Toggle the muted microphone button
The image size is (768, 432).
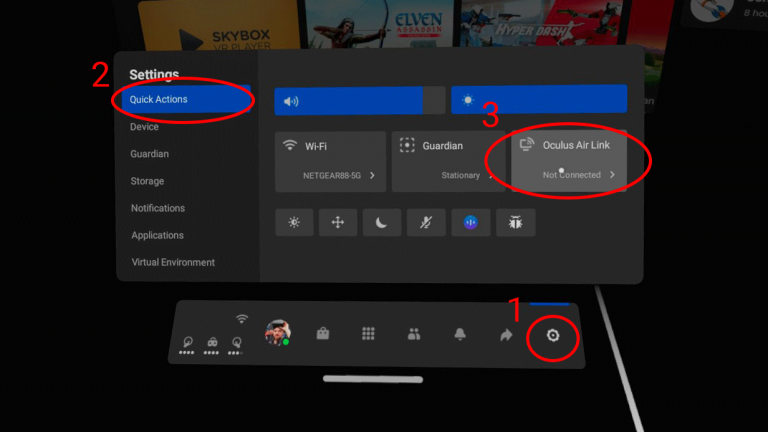point(426,223)
